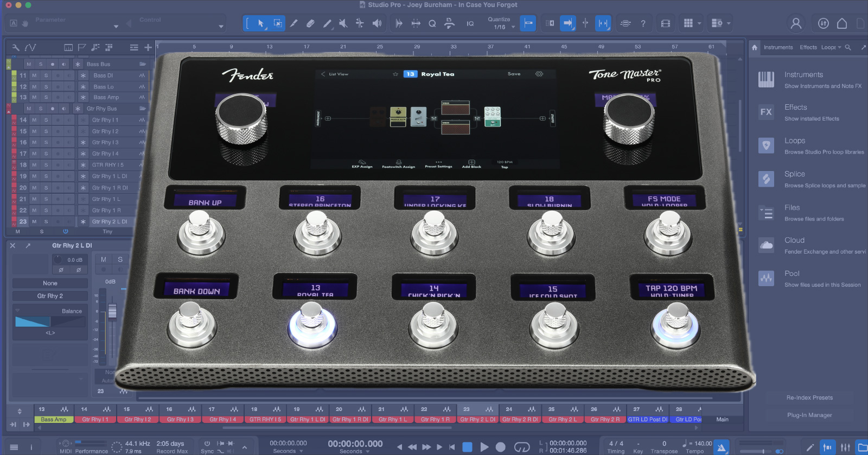Open the Plug-In Manager
The width and height of the screenshot is (868, 455).
tap(809, 415)
